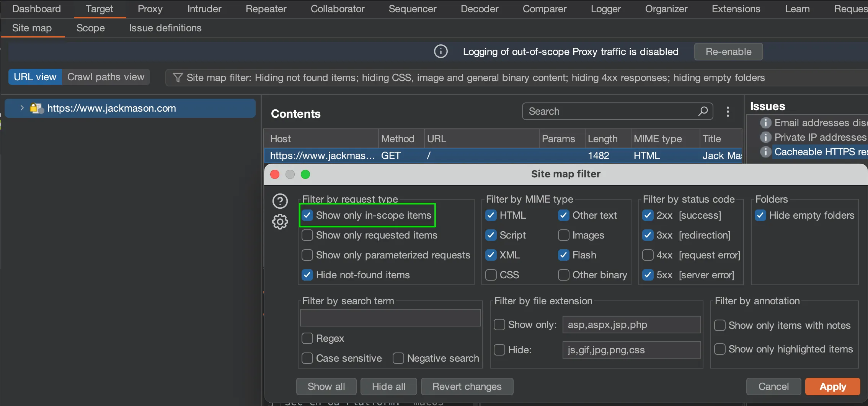Image resolution: width=868 pixels, height=406 pixels.
Task: Expand the https://www.jackmason.com tree node
Action: [x=22, y=108]
